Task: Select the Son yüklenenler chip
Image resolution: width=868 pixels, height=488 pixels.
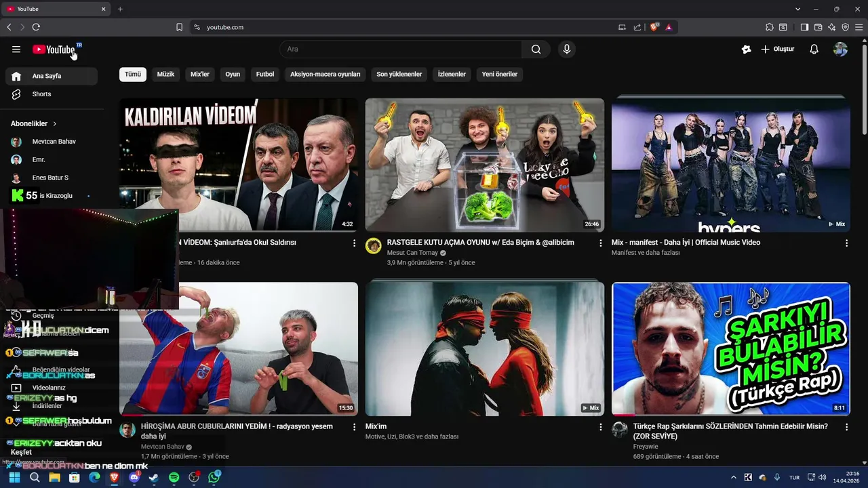Action: pyautogui.click(x=399, y=74)
